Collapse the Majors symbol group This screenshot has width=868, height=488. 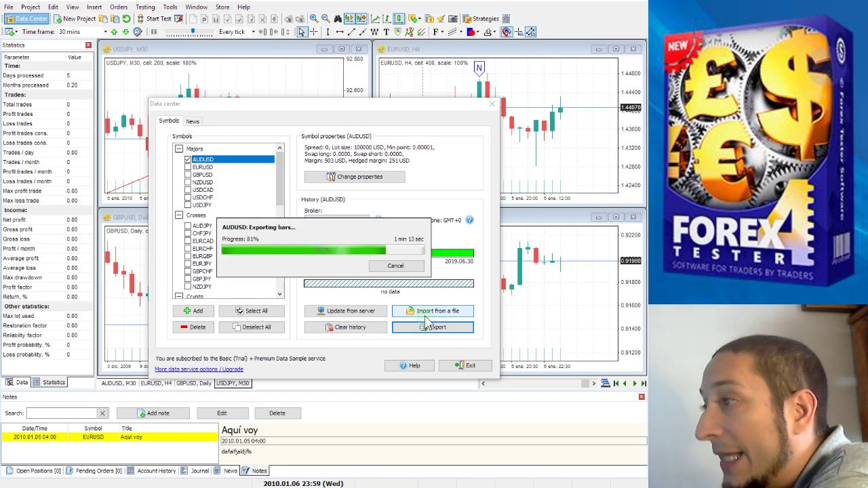179,148
